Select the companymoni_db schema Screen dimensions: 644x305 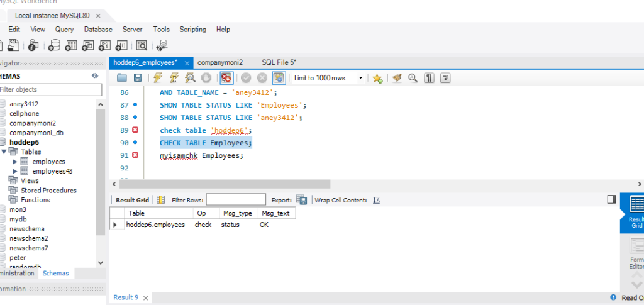click(x=36, y=133)
